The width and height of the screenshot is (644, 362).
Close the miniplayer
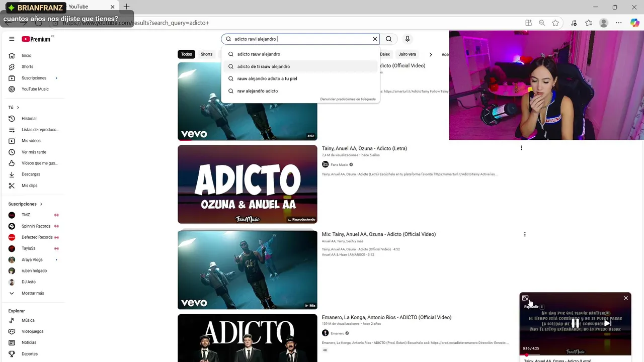click(x=626, y=298)
